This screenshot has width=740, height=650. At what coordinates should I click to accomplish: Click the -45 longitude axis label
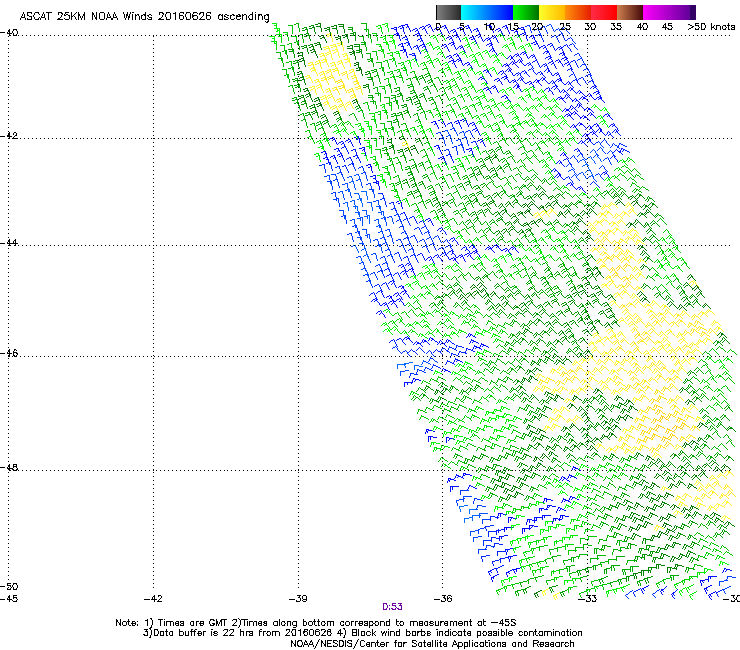pyautogui.click(x=9, y=599)
